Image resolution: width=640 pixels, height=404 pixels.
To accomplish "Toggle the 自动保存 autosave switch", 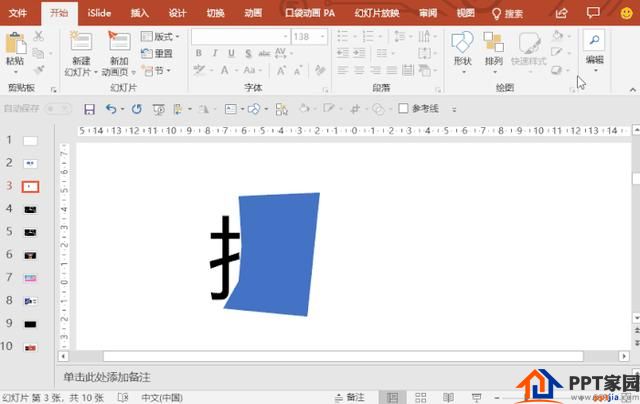I will 58,109.
